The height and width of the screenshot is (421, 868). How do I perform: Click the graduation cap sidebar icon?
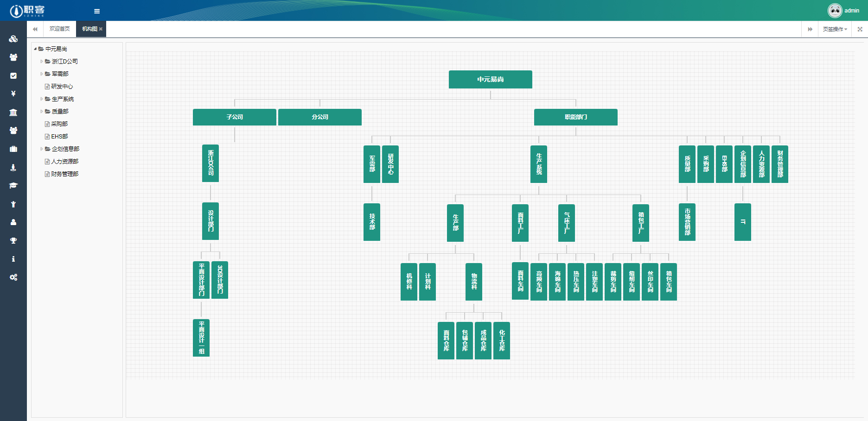click(x=13, y=185)
